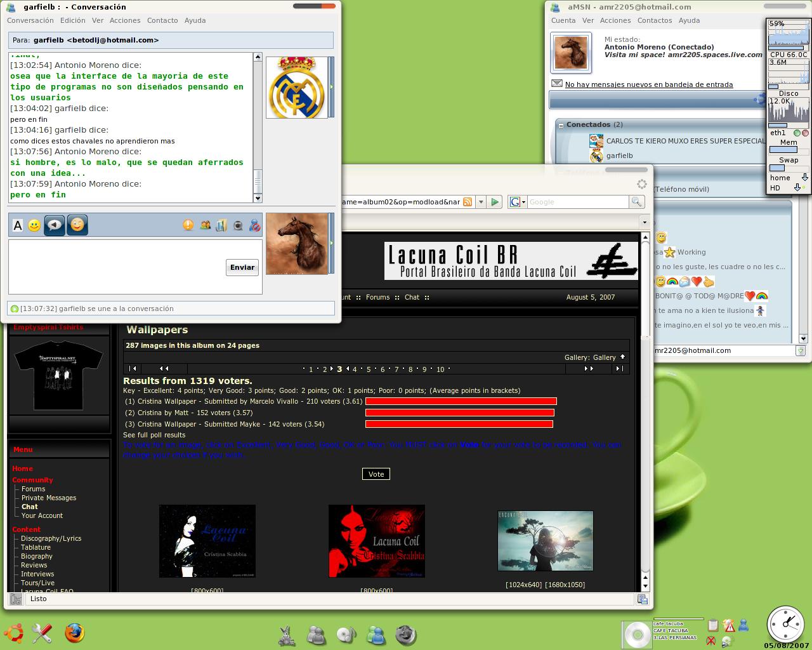Click the HD arrow in system monitor
812x650 pixels.
click(x=797, y=188)
